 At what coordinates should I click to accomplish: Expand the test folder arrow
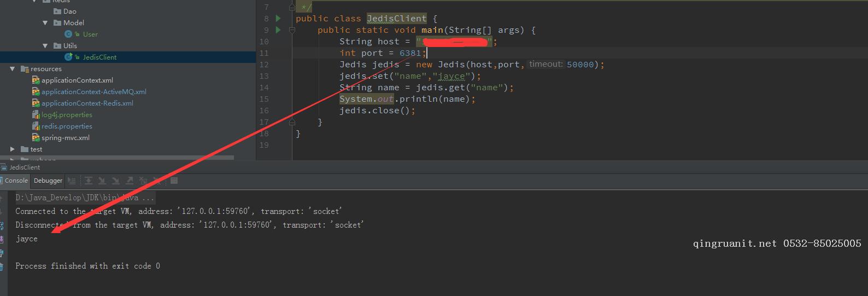pyautogui.click(x=13, y=149)
